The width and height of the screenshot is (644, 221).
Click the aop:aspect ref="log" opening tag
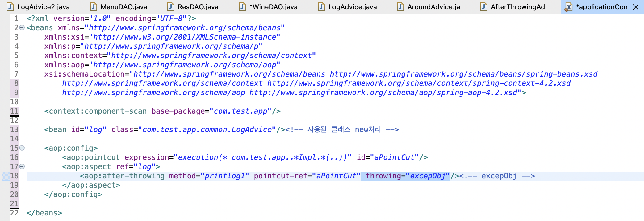[x=111, y=167]
